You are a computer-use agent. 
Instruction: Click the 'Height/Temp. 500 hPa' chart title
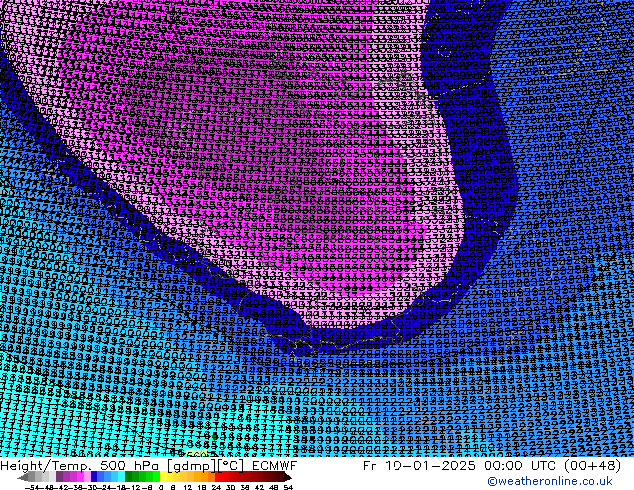click(79, 466)
